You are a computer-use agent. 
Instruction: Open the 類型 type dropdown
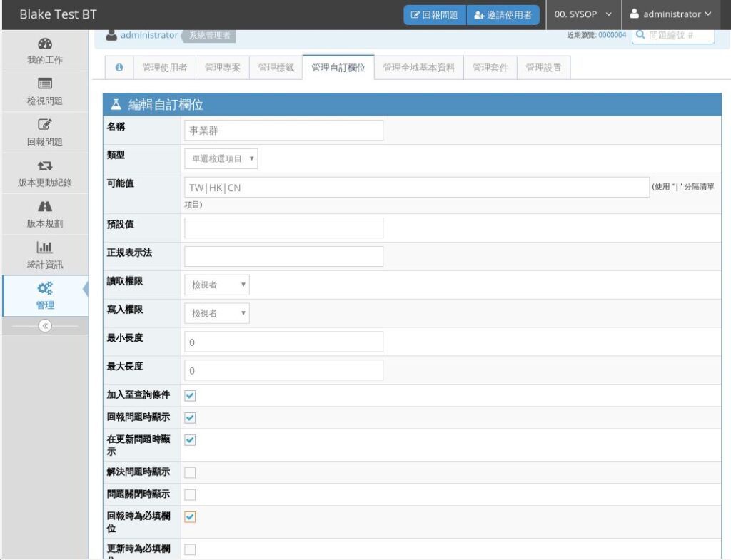(x=221, y=158)
